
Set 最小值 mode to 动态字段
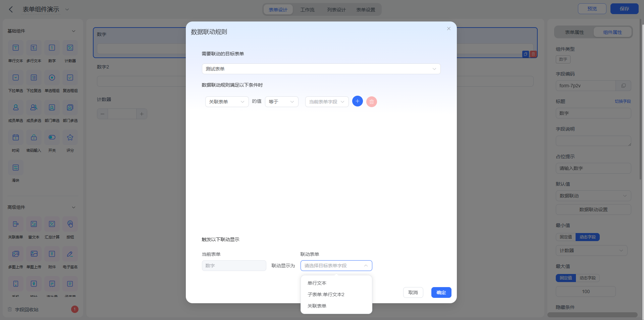click(588, 237)
